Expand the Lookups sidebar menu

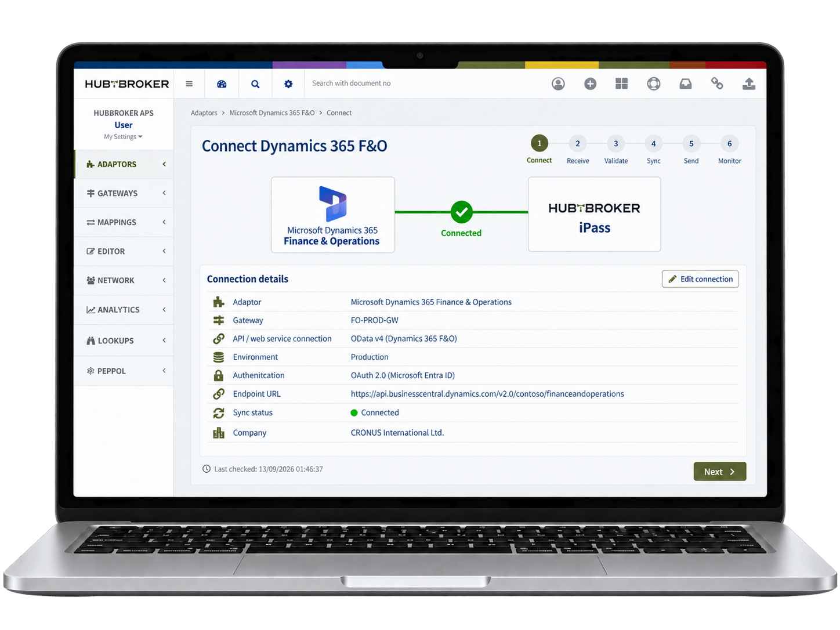coord(124,341)
